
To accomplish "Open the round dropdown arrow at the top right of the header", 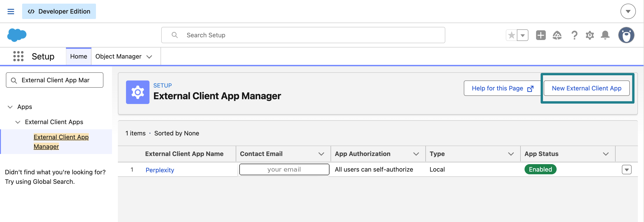I will coord(628,11).
